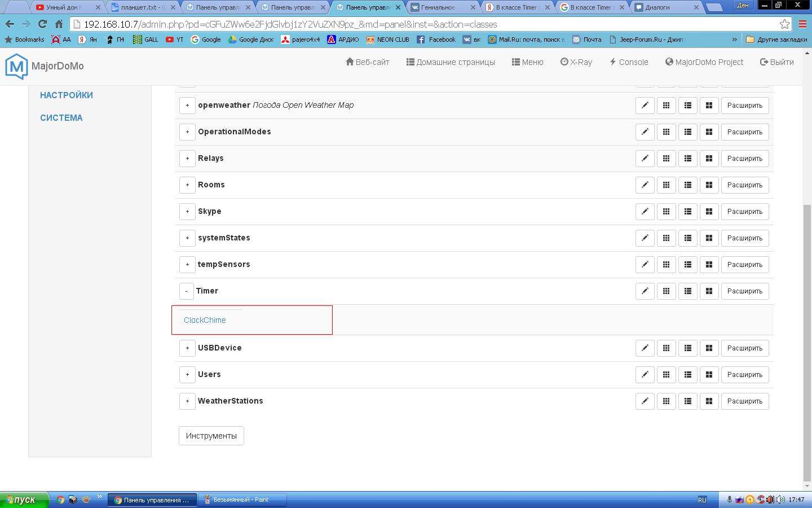Expand the WeatherStations class
The height and width of the screenshot is (508, 812).
pos(187,401)
